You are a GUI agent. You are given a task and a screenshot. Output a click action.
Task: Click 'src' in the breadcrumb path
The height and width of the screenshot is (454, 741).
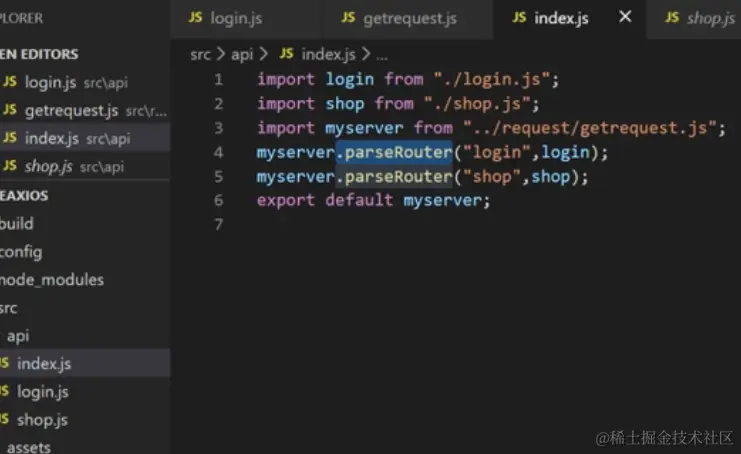pyautogui.click(x=200, y=55)
